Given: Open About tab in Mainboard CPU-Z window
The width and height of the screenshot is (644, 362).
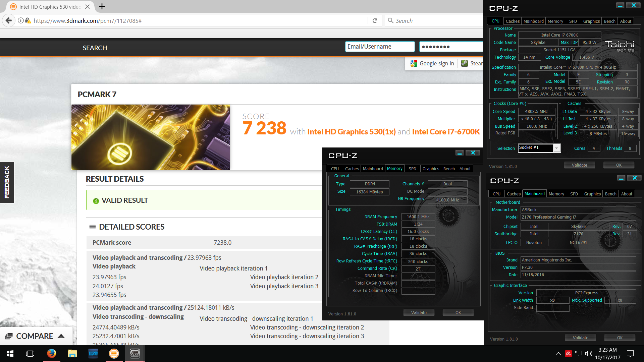Looking at the screenshot, I should point(627,194).
